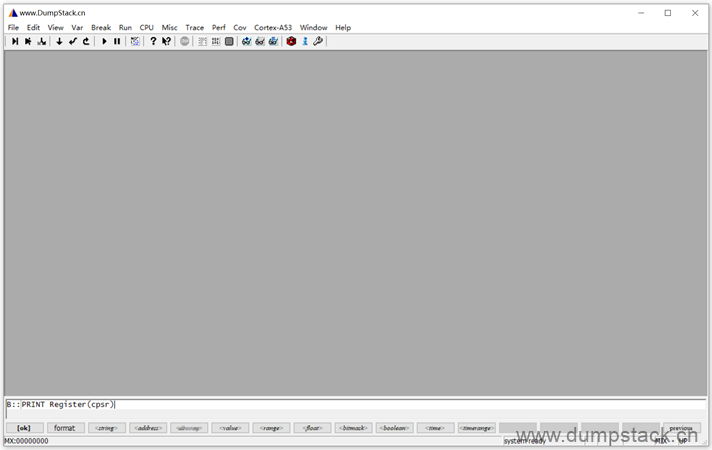This screenshot has height=450, width=712.
Task: Halt the target with the Break pause icon
Action: tap(117, 41)
